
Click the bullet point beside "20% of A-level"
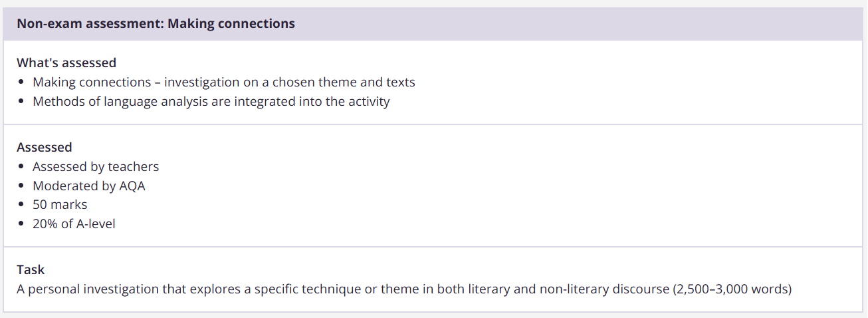(x=22, y=224)
